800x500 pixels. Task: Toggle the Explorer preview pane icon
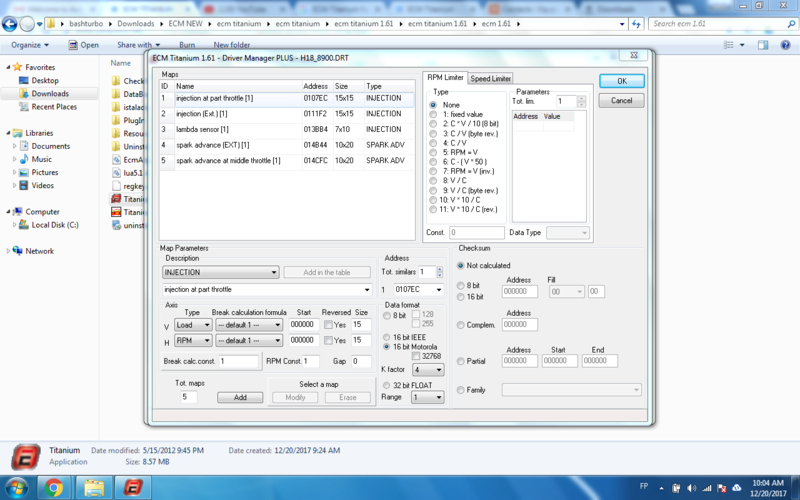763,45
